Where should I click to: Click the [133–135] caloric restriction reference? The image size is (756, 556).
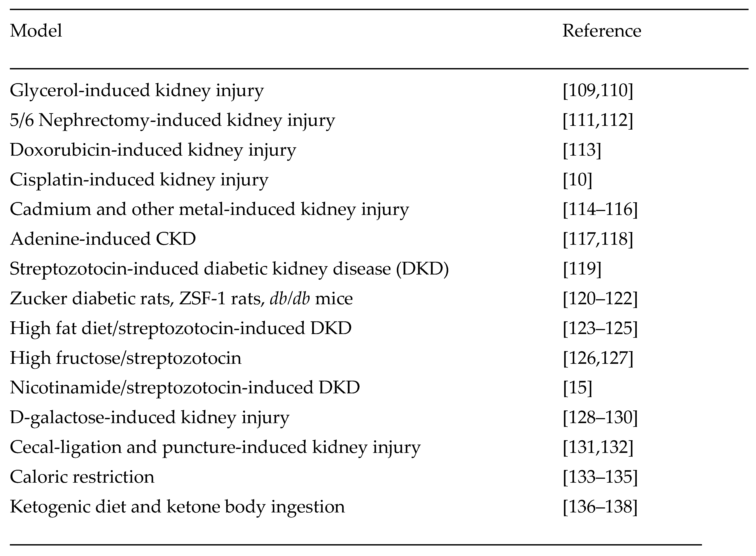[x=600, y=477]
